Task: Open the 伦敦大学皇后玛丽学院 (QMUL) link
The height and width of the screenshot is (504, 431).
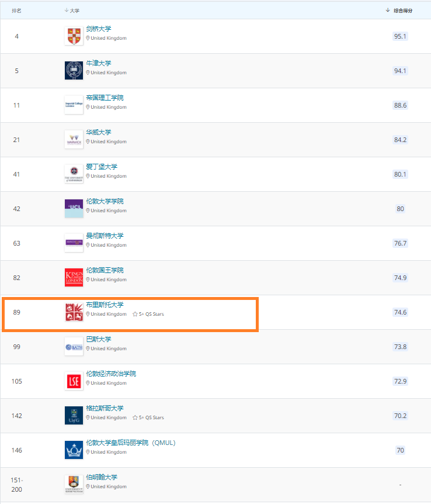Action: 131,443
